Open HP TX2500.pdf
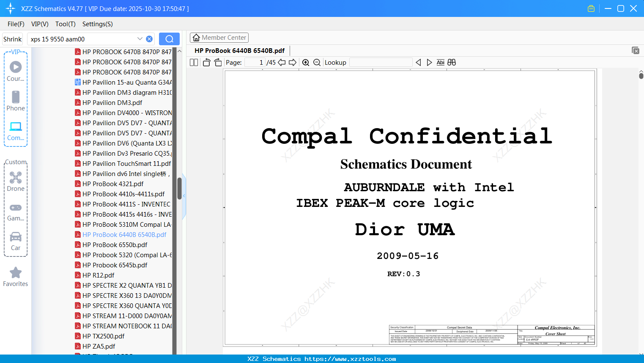 tap(99, 336)
